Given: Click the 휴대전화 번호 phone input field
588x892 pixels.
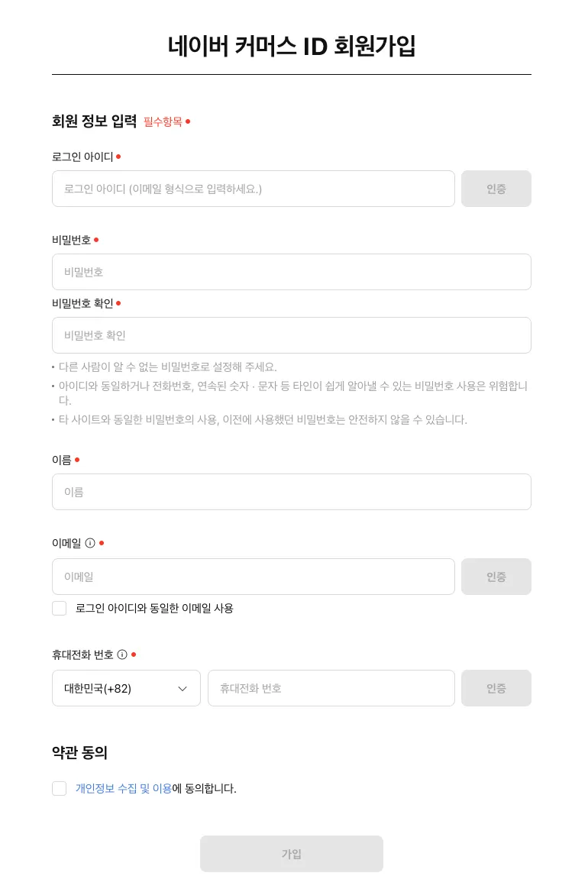Looking at the screenshot, I should tap(331, 688).
